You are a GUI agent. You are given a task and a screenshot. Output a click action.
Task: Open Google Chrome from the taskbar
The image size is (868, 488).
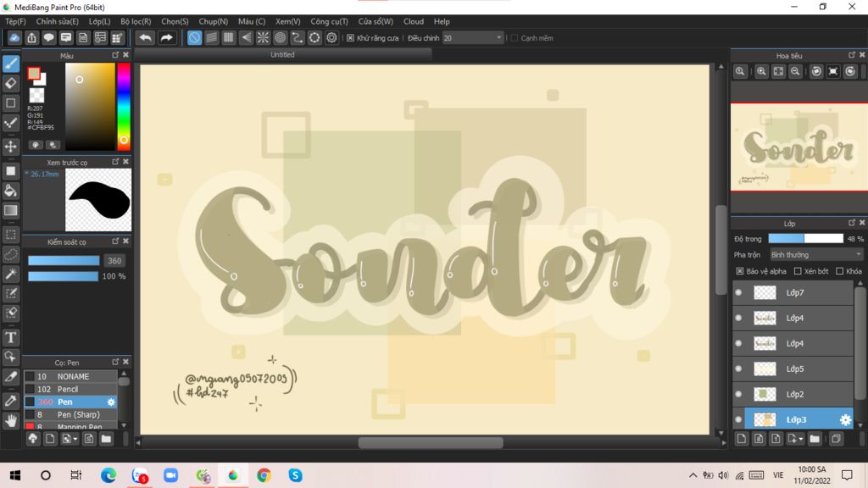coord(264,475)
